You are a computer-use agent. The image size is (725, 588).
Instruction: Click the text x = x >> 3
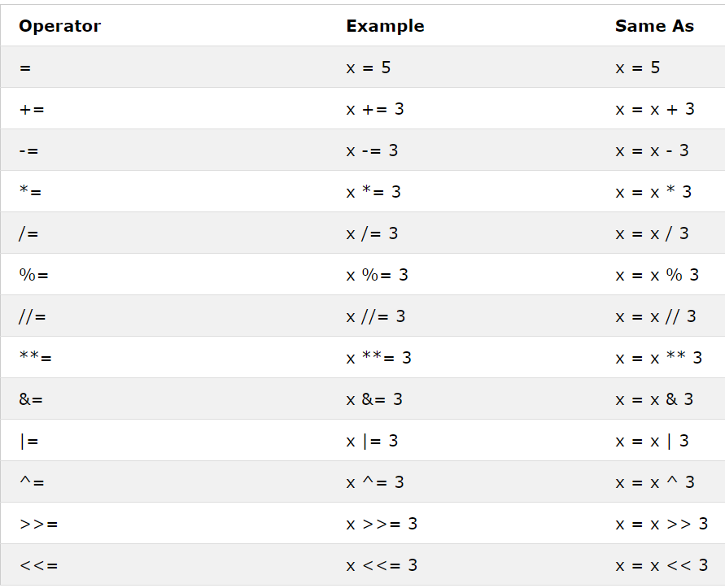click(x=662, y=524)
